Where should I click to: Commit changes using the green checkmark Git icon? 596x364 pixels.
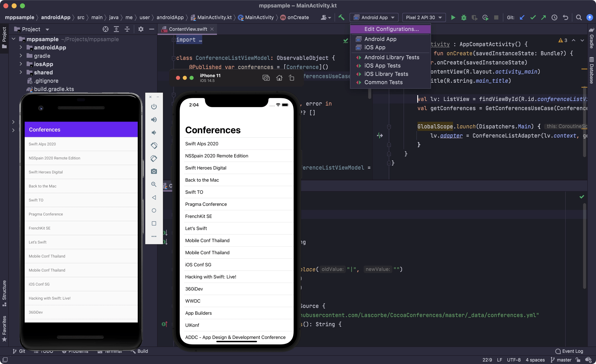pyautogui.click(x=533, y=17)
